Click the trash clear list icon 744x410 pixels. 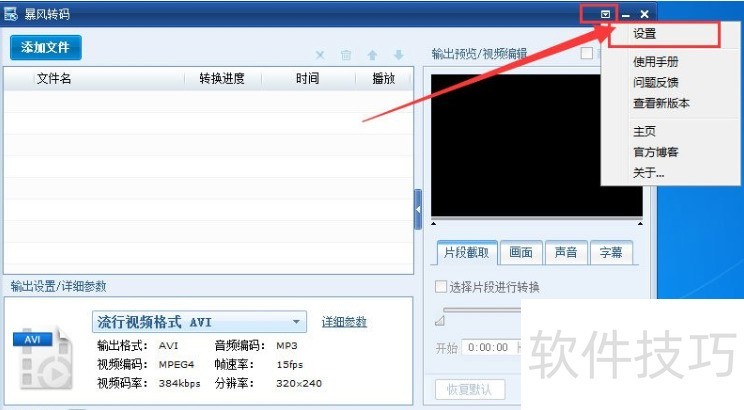coord(346,55)
